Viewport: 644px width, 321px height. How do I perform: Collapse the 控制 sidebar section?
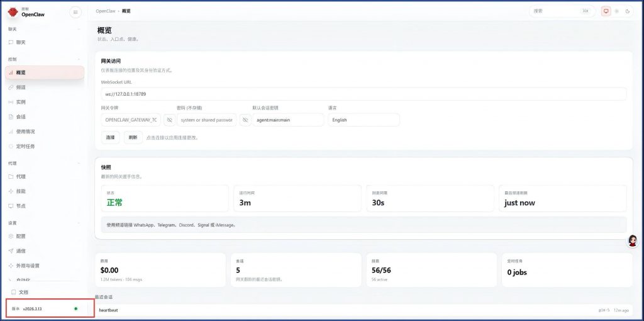tap(79, 59)
